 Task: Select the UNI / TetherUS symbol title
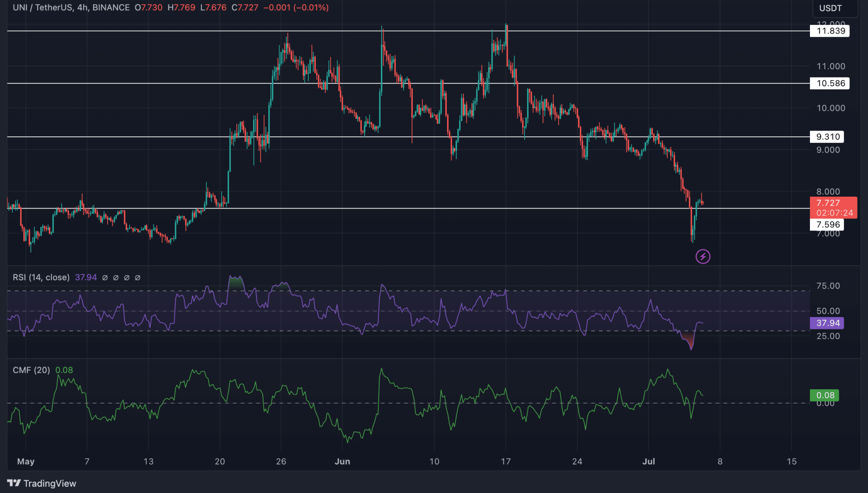click(42, 8)
